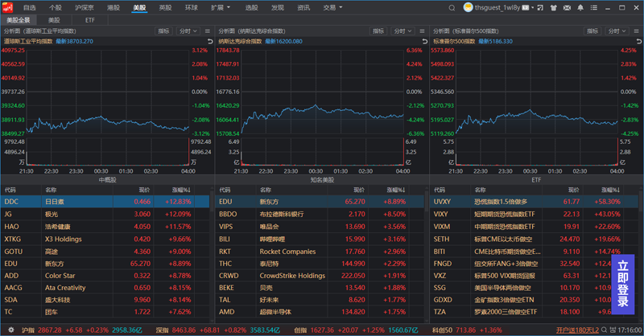Click the 立即登录 login button
644x336 pixels.
[x=623, y=284]
